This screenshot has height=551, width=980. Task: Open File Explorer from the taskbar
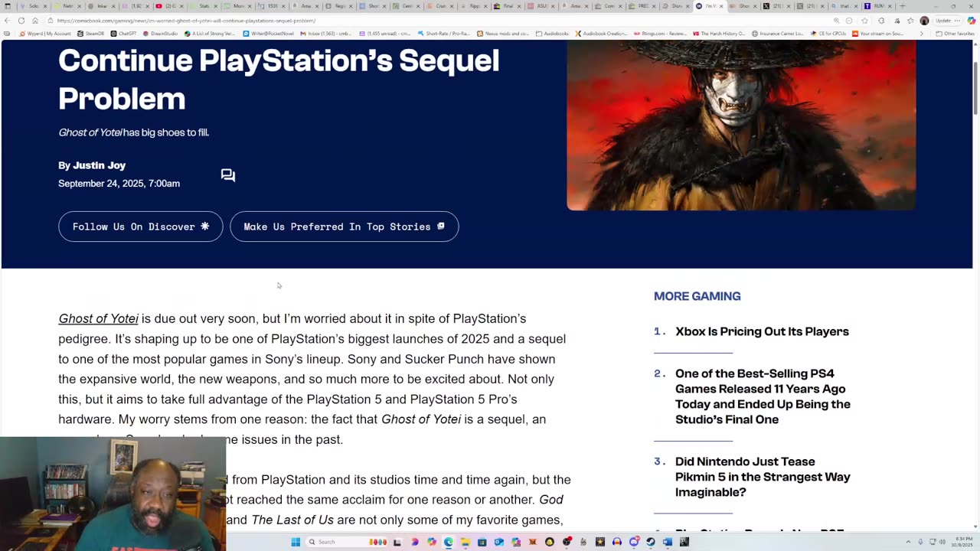[x=465, y=542]
